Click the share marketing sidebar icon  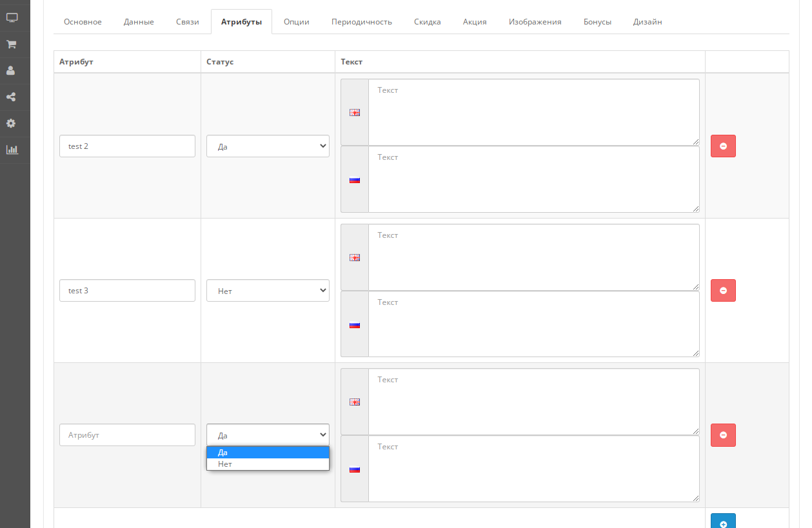12,97
